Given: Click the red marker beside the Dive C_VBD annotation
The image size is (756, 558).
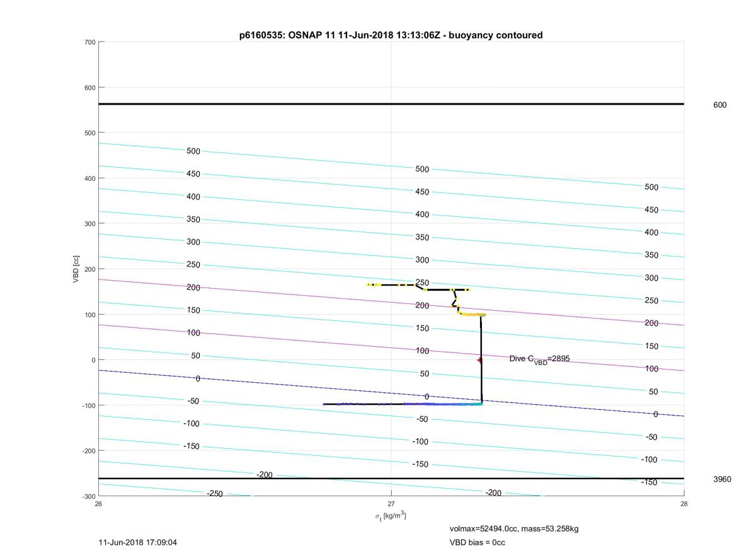Looking at the screenshot, I should coord(479,360).
